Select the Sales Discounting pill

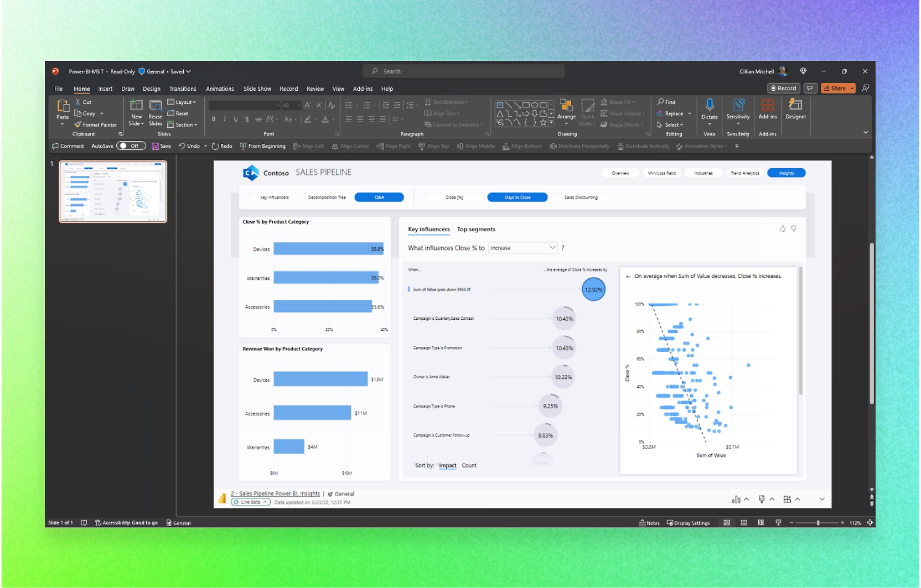click(581, 197)
